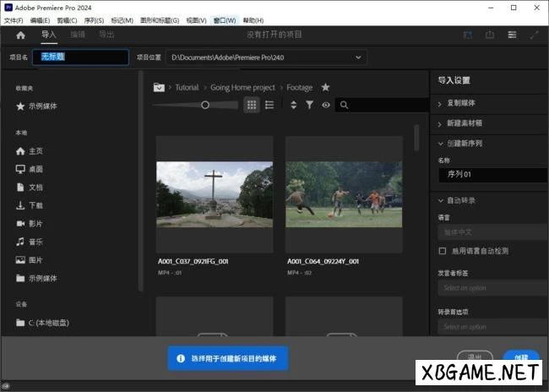Click the folder icon at breadcrumb start
The height and width of the screenshot is (392, 549).
click(x=158, y=87)
